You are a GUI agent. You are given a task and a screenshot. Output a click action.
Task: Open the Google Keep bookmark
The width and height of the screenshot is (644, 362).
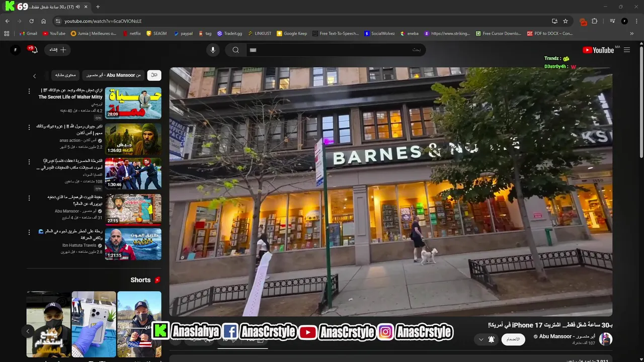pos(292,34)
